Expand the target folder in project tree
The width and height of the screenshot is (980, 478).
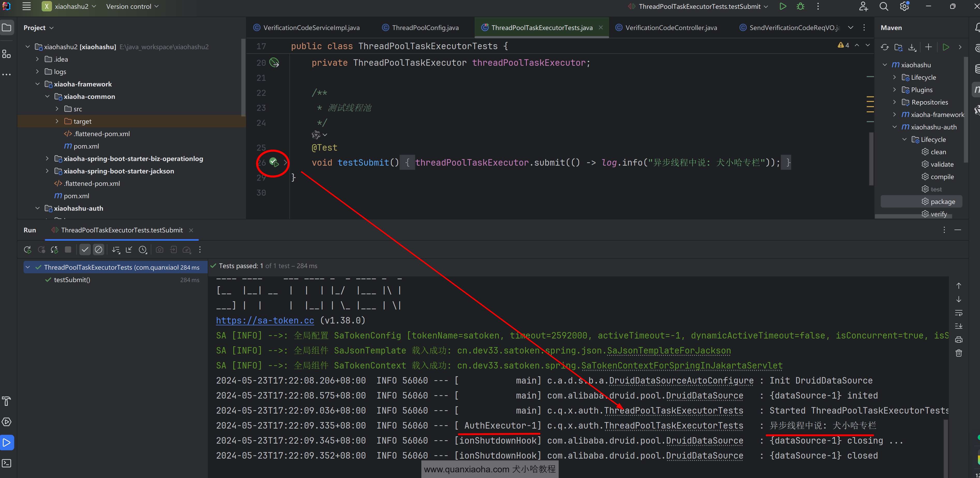click(x=57, y=121)
